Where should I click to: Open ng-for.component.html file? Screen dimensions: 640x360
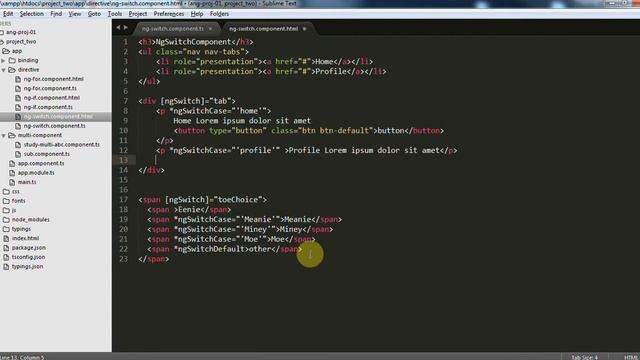[53, 79]
